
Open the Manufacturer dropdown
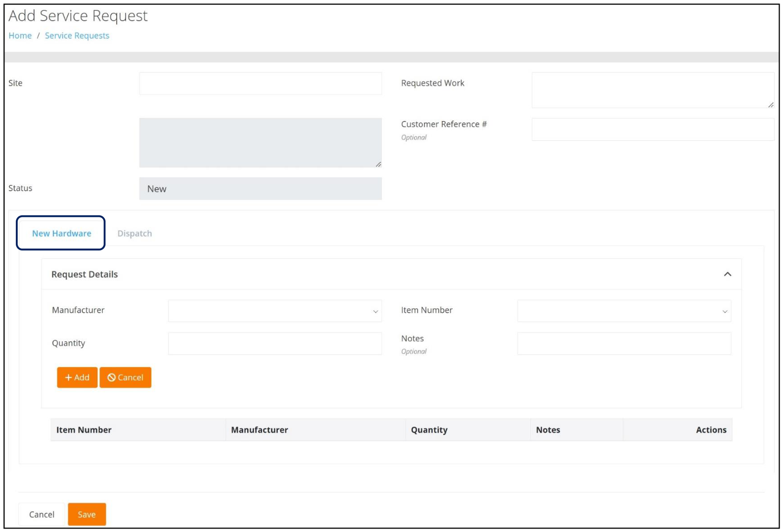(275, 311)
